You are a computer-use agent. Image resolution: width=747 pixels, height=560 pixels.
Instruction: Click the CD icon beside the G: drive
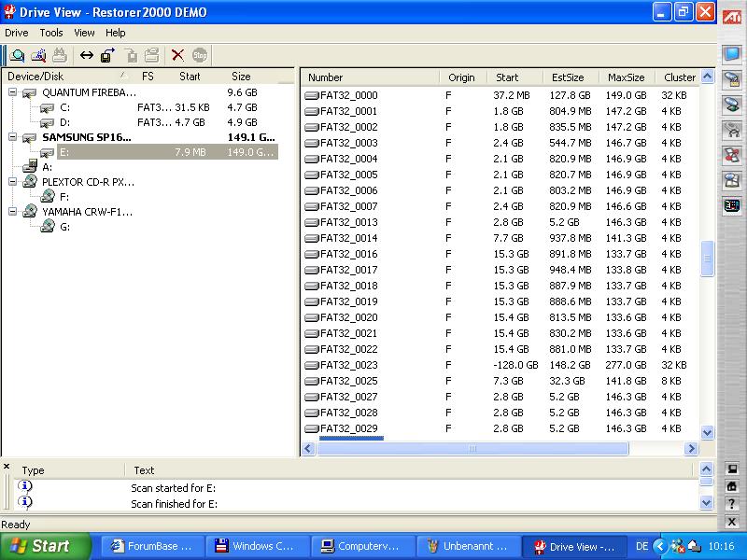tap(48, 226)
